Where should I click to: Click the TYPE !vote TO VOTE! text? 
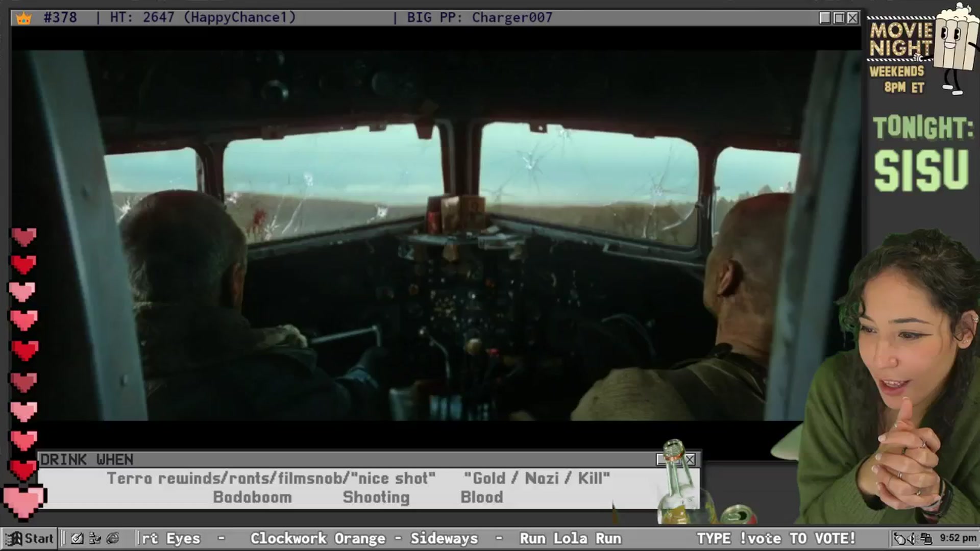click(x=776, y=538)
